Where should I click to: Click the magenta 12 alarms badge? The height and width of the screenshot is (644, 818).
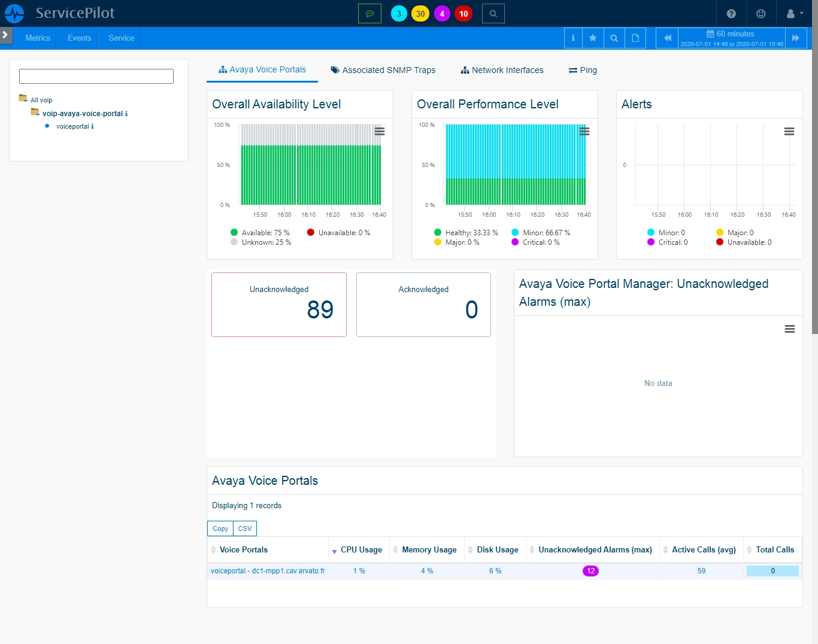[590, 571]
